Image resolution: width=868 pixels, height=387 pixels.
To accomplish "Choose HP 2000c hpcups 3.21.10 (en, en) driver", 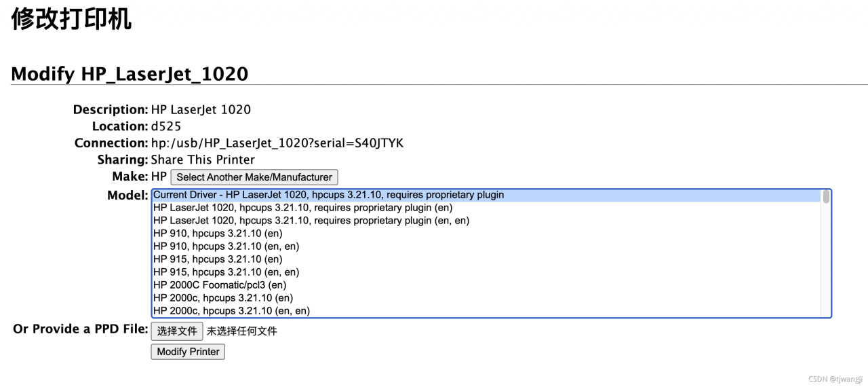I will tap(231, 311).
